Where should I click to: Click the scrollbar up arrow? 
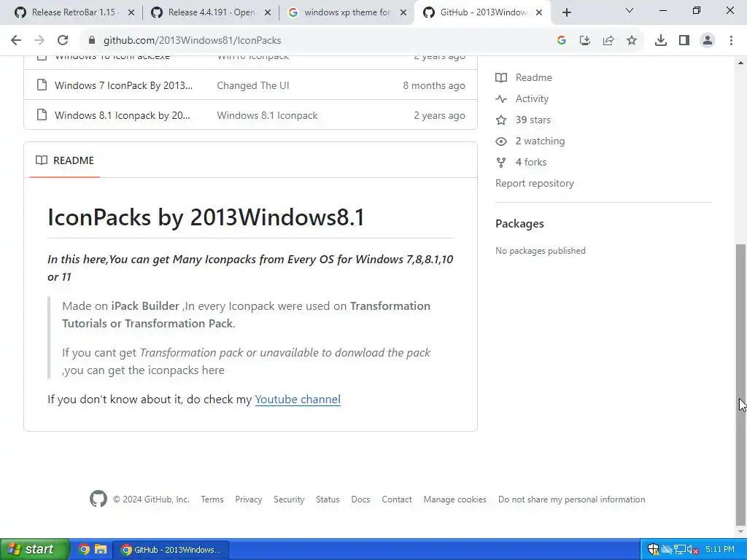(741, 63)
